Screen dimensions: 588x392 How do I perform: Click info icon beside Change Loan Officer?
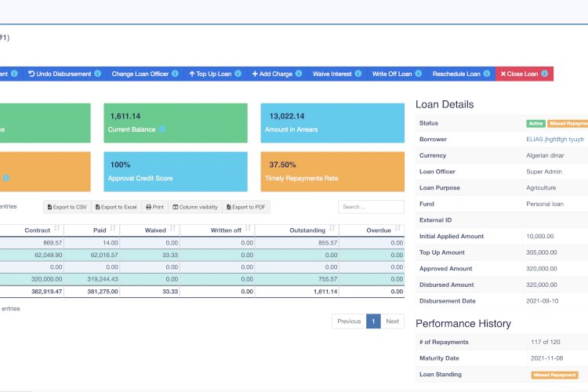[x=175, y=74]
